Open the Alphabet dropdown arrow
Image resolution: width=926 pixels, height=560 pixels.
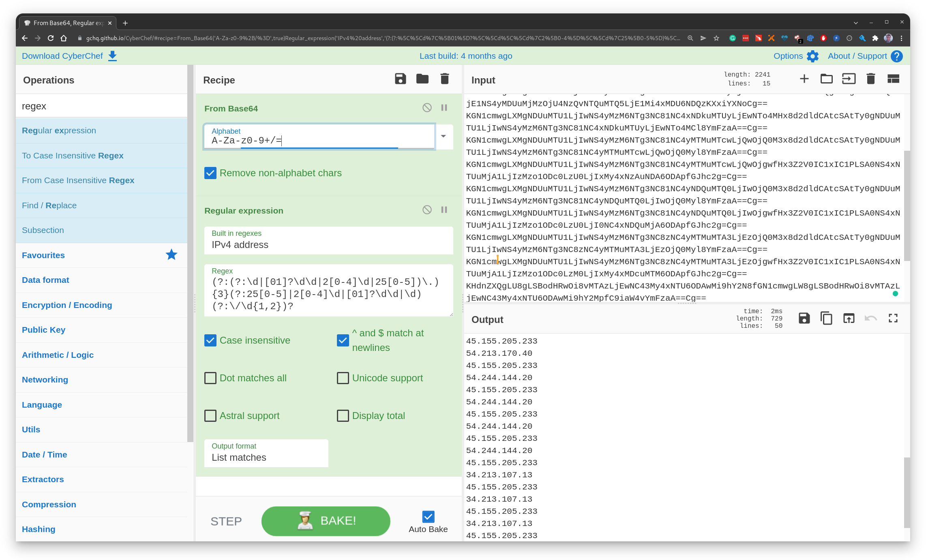pos(444,137)
